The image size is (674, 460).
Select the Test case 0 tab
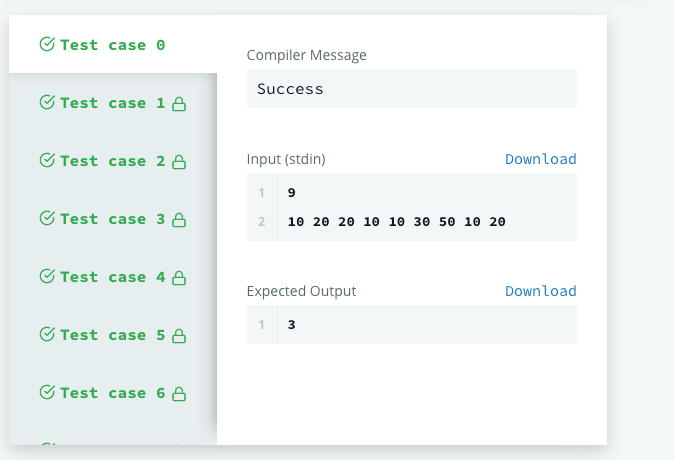[112, 45]
